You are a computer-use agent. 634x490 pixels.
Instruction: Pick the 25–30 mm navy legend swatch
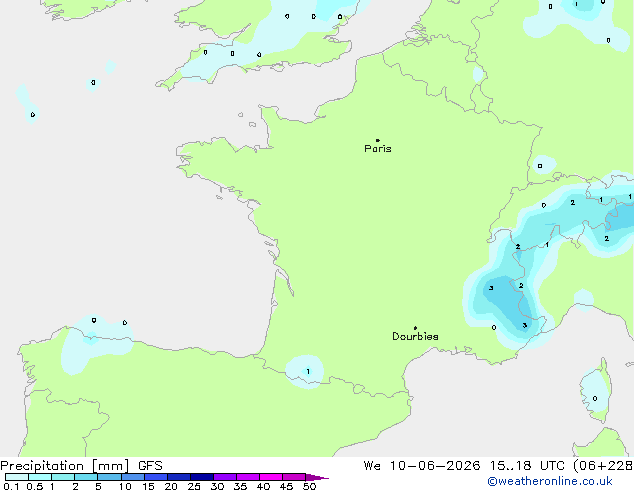[202, 477]
